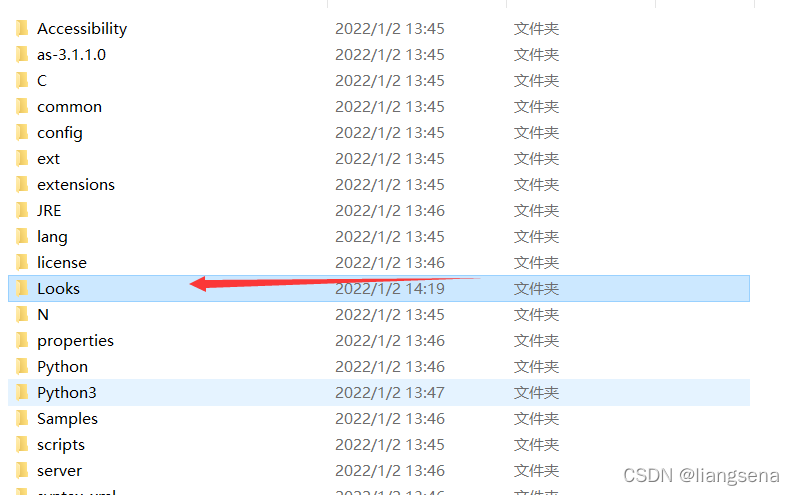The image size is (794, 495).
Task: Click the as-3.1.1.0 folder icon
Action: coord(22,54)
